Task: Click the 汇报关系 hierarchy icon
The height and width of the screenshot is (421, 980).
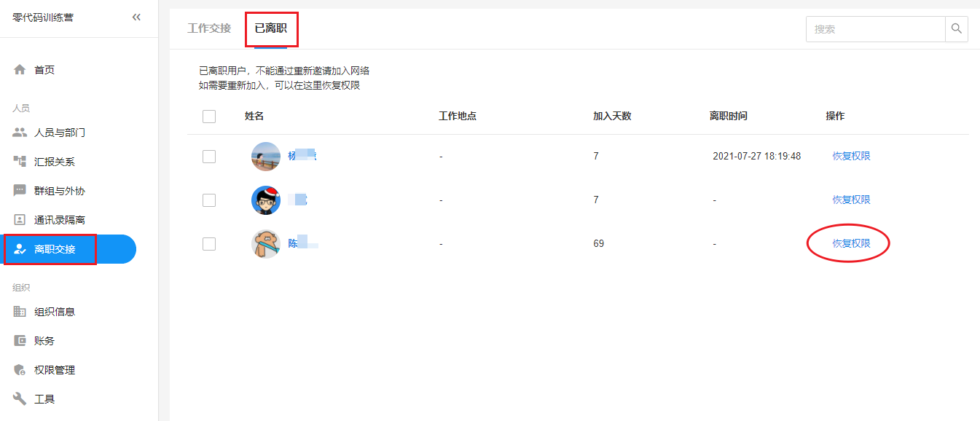Action: point(20,162)
